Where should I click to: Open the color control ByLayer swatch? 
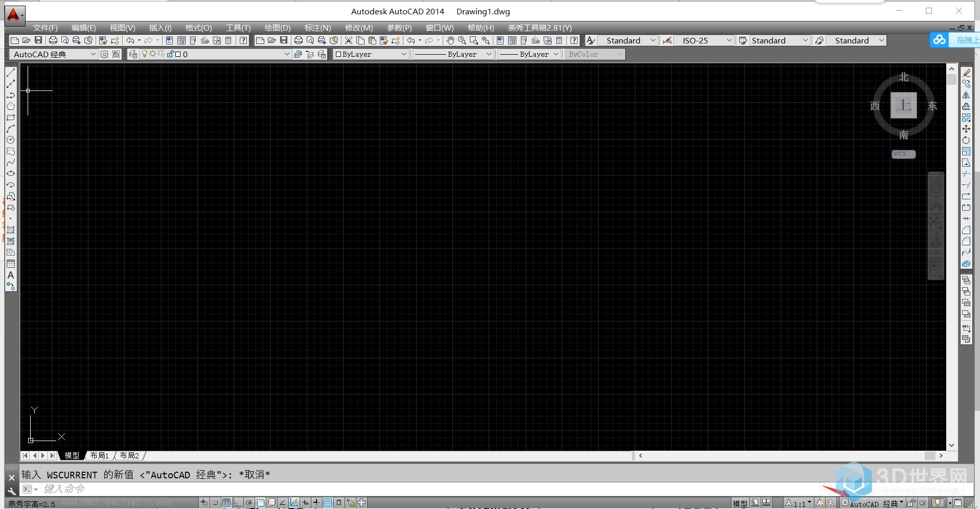(x=338, y=54)
